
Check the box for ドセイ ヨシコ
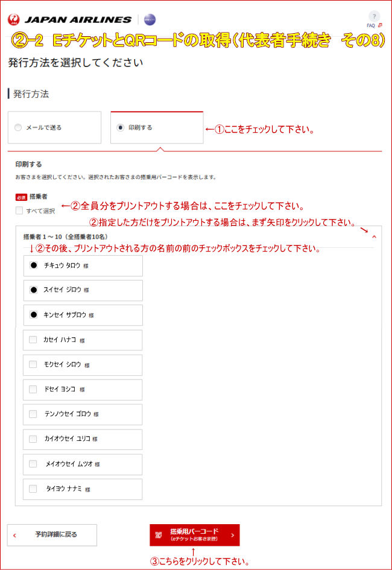click(33, 390)
